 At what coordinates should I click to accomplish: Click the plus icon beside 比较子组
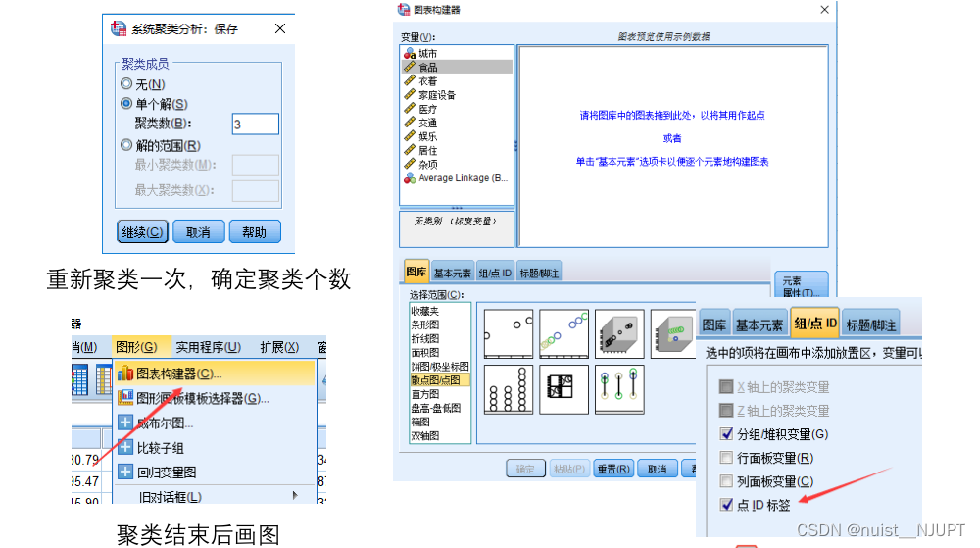pos(125,447)
